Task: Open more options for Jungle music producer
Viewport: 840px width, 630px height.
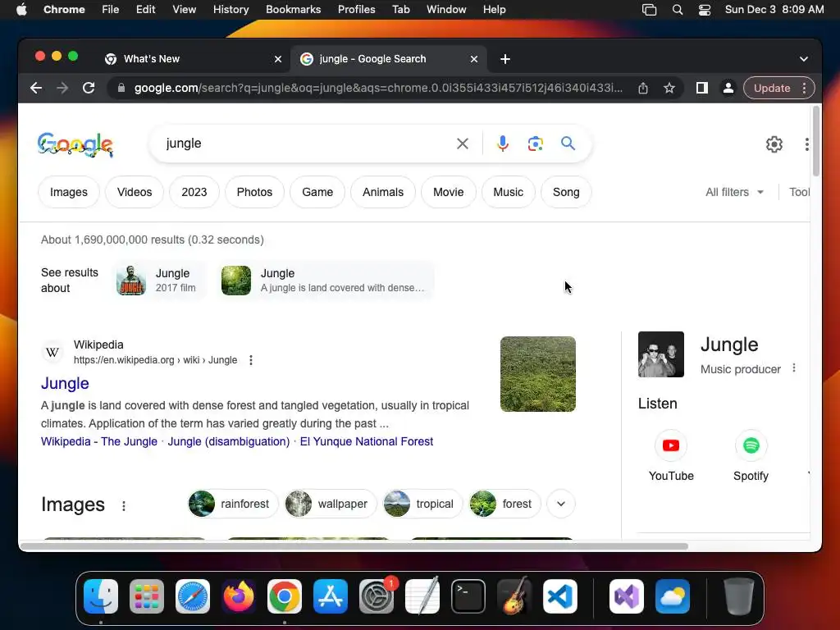Action: coord(794,368)
